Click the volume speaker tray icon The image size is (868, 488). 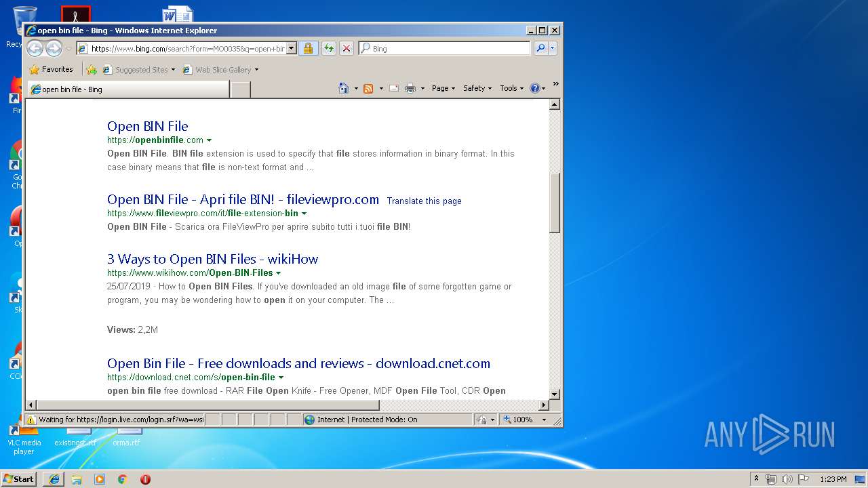click(787, 479)
